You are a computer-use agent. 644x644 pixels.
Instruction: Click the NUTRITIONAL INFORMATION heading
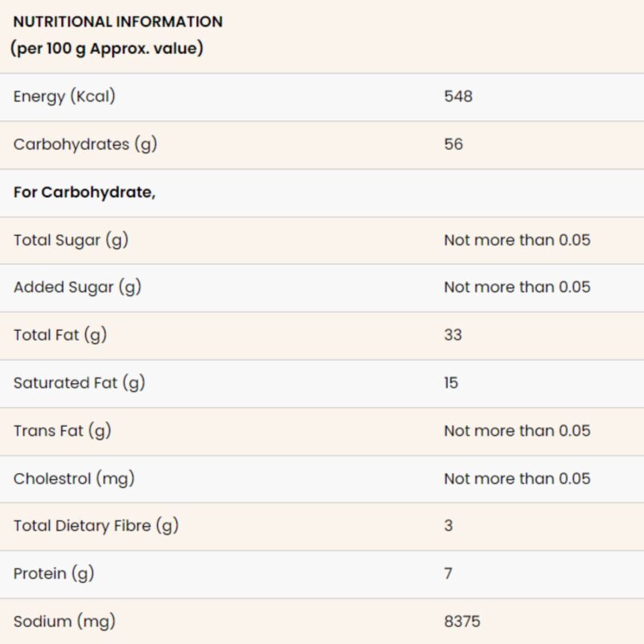tap(118, 22)
